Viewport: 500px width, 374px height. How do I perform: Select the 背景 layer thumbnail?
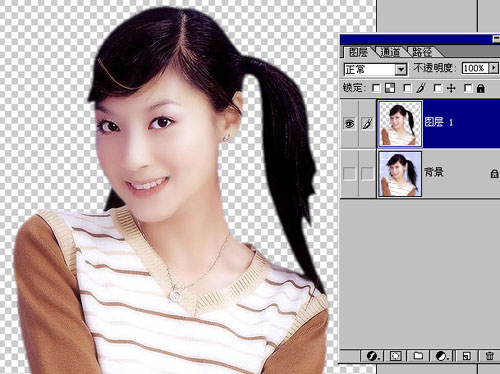400,174
